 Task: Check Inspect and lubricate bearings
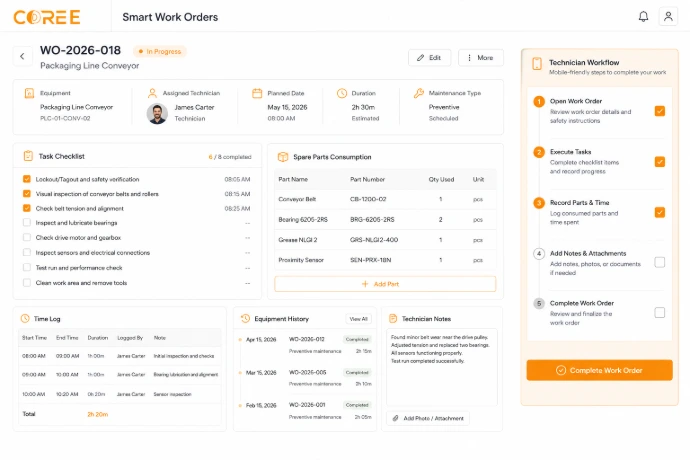pyautogui.click(x=27, y=223)
